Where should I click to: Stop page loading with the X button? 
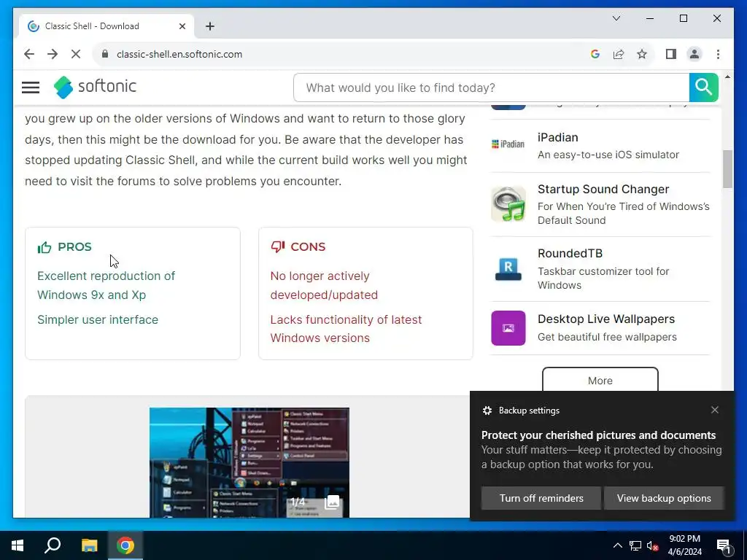point(76,54)
